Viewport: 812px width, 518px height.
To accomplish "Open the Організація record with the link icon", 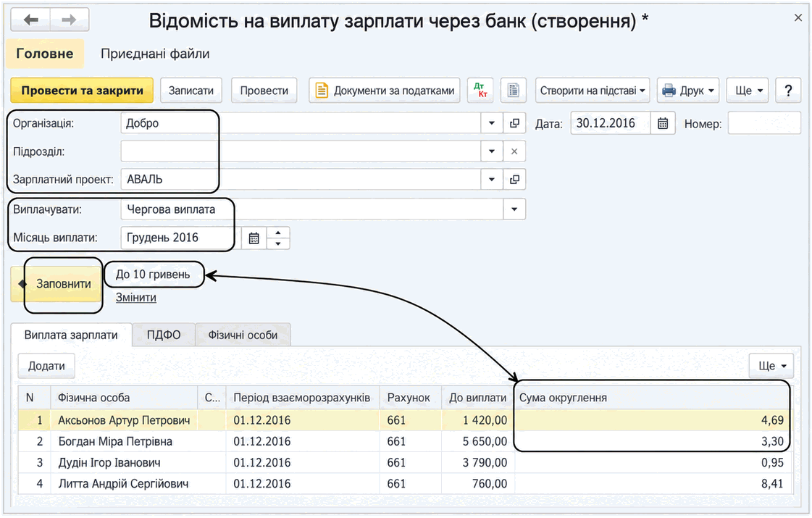I will coord(514,123).
